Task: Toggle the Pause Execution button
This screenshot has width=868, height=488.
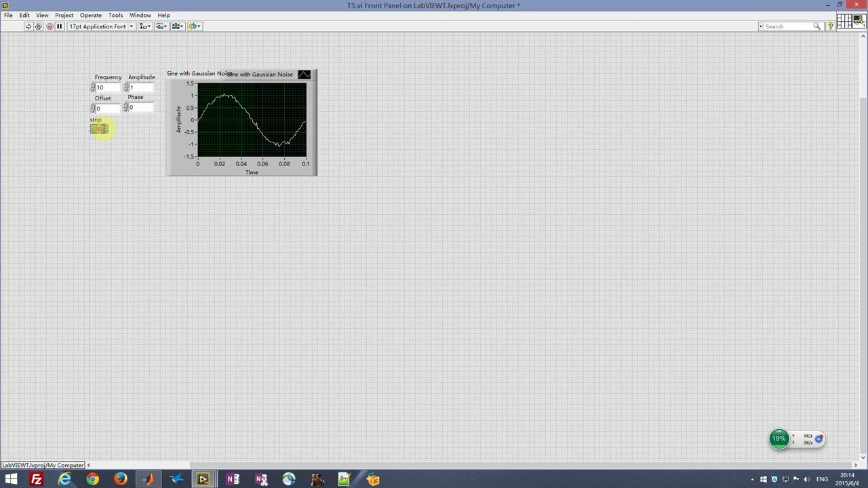Action: (59, 26)
